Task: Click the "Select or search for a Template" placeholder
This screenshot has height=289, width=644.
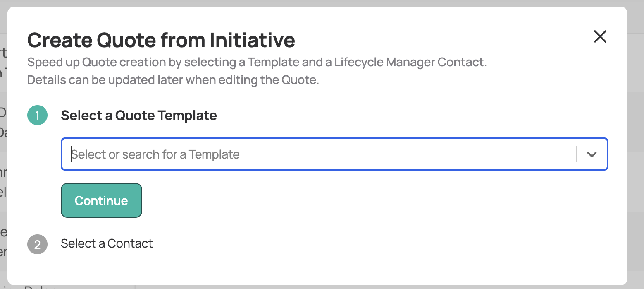Action: (x=155, y=154)
